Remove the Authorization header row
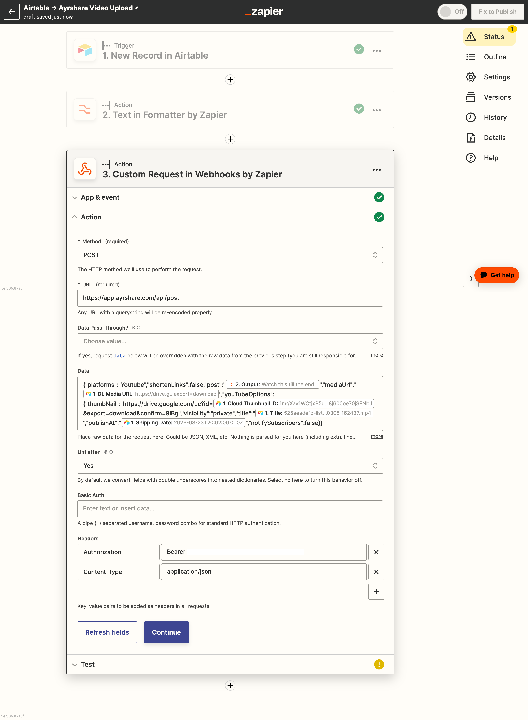528x720 pixels. tap(376, 552)
